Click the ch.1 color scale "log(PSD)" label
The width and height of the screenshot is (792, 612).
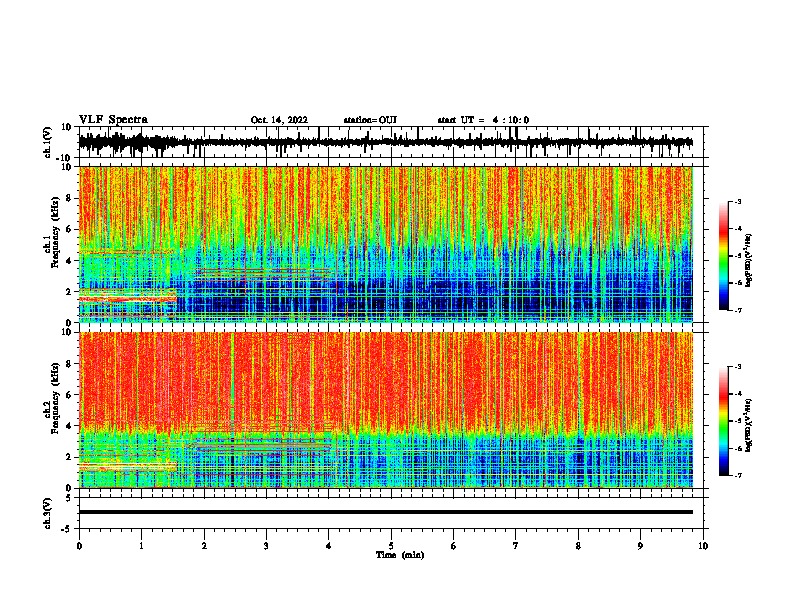coord(749,261)
